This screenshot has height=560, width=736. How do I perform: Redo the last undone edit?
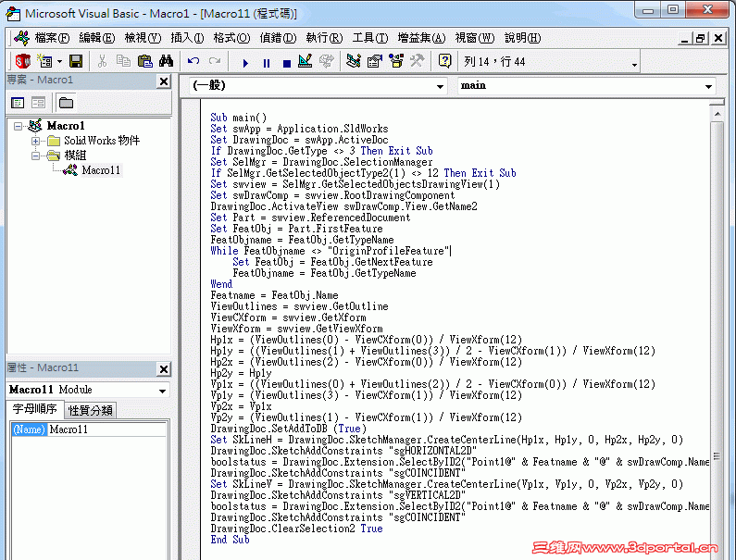(x=215, y=61)
